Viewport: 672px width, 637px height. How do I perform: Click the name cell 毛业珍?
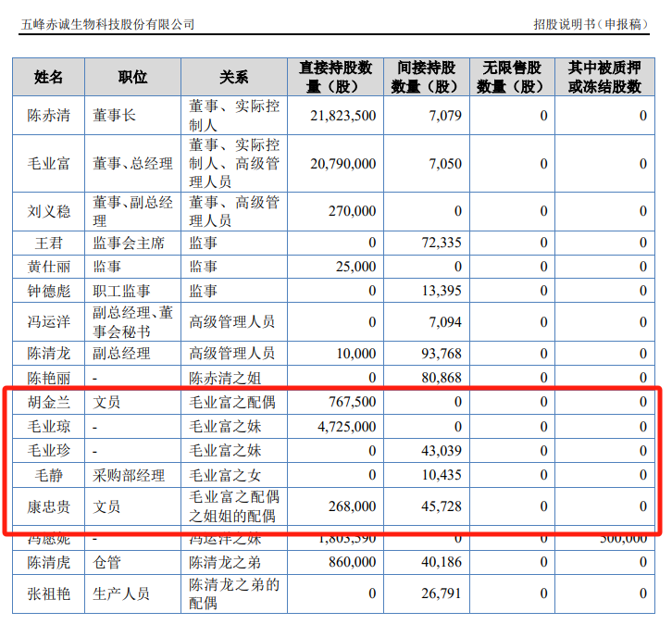click(x=48, y=451)
